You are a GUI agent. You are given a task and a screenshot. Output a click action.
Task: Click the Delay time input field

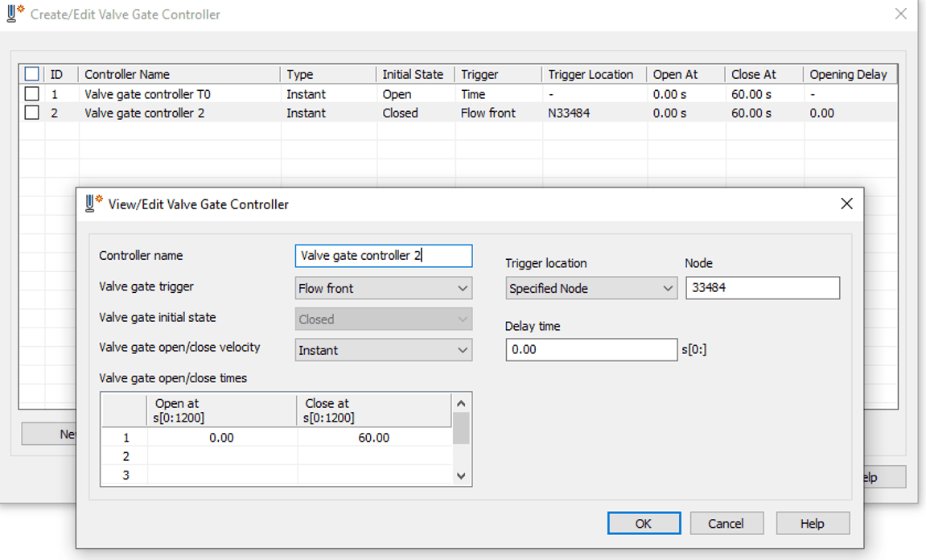click(x=591, y=350)
